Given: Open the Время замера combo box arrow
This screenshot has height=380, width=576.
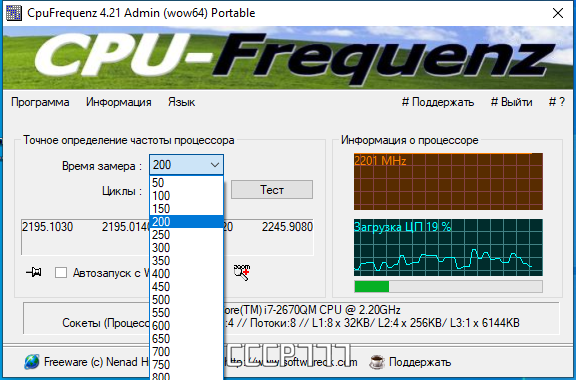Looking at the screenshot, I should tap(215, 165).
